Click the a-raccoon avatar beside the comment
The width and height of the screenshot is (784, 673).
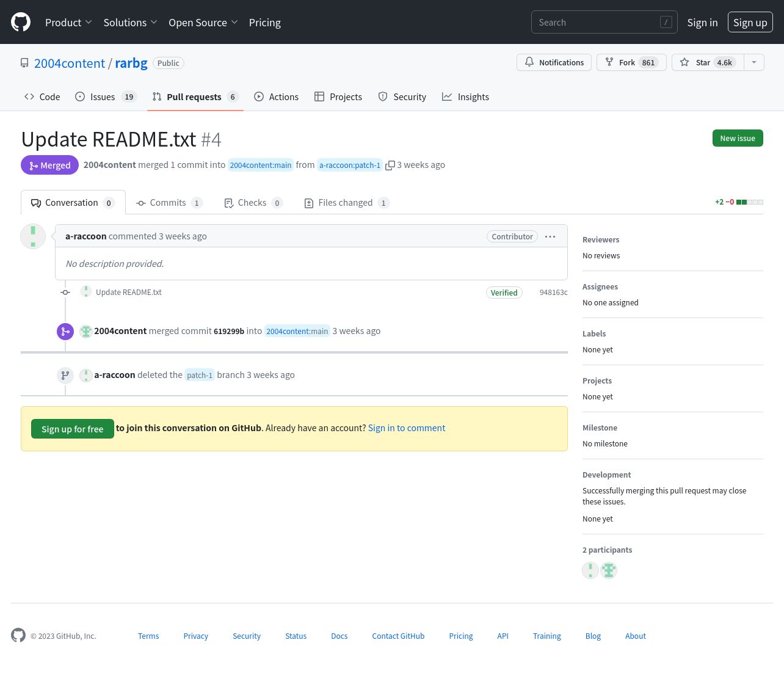pos(33,236)
